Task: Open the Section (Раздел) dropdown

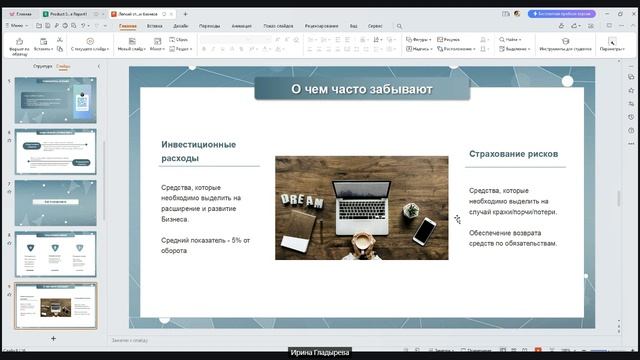Action: tap(180, 49)
